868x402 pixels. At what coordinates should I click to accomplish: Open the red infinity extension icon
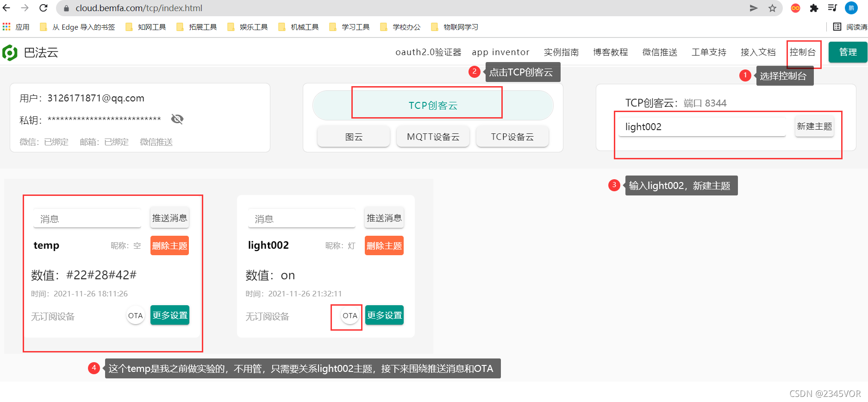point(795,8)
